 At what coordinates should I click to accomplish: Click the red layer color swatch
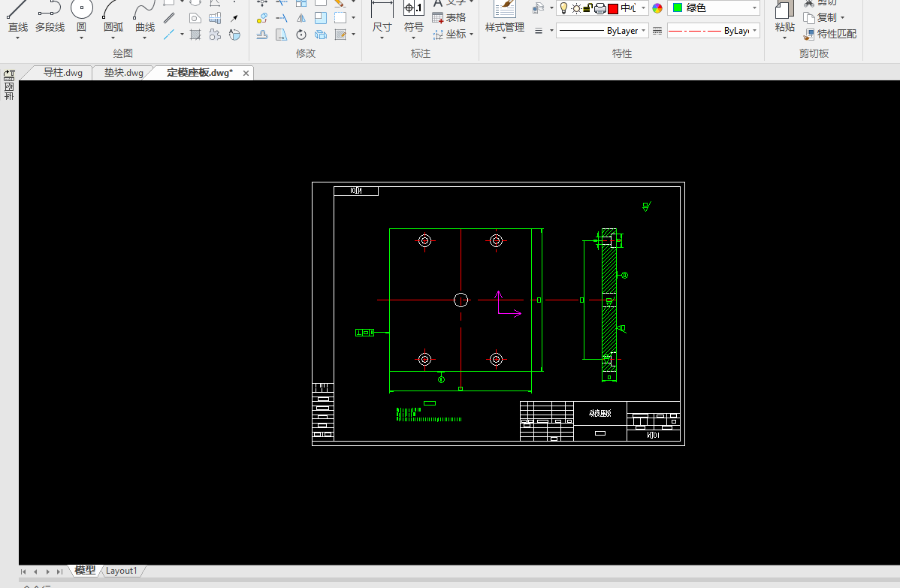click(613, 8)
